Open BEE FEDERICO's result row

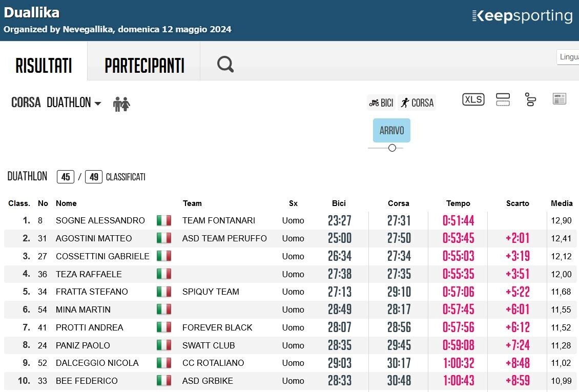pos(290,381)
